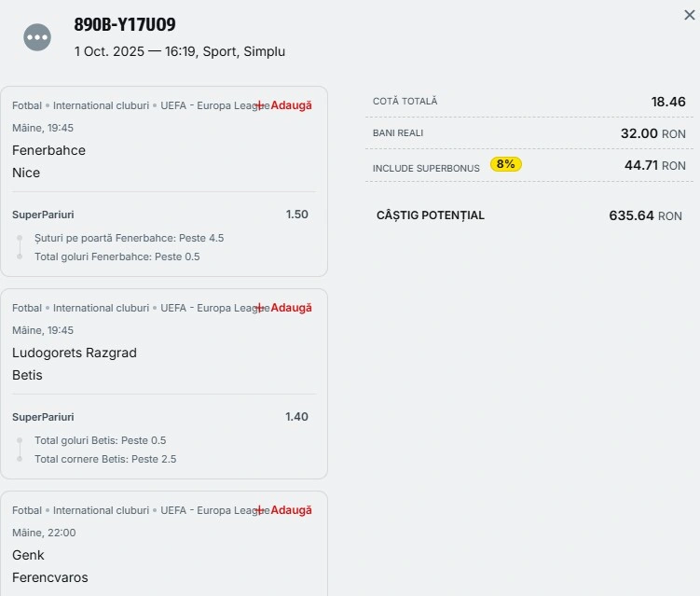Add the Genk vs Ferencvaros selection
Screen dimensions: 700x596
coord(285,510)
